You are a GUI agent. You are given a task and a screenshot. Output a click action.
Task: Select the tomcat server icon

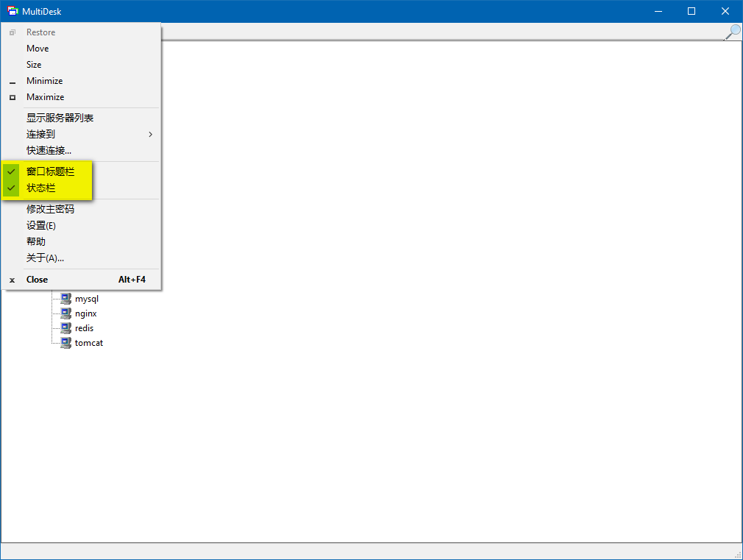65,343
